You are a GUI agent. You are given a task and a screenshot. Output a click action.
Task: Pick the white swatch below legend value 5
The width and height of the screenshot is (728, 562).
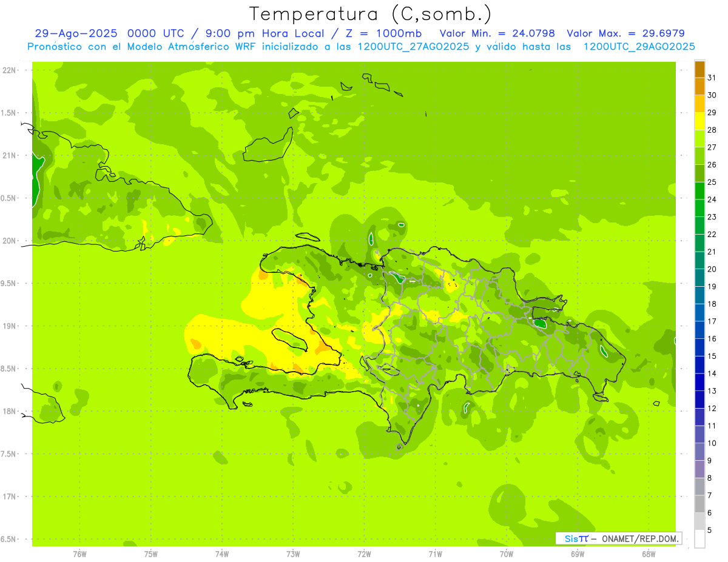click(699, 538)
